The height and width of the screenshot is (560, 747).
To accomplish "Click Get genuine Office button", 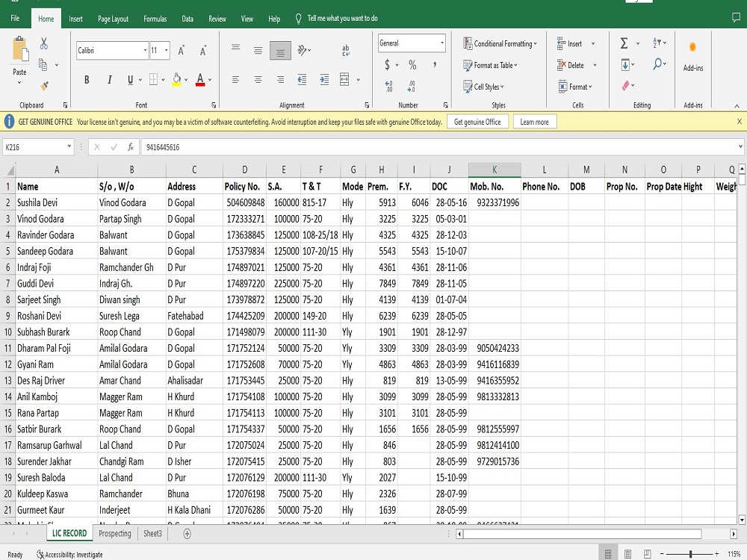I will tap(477, 122).
